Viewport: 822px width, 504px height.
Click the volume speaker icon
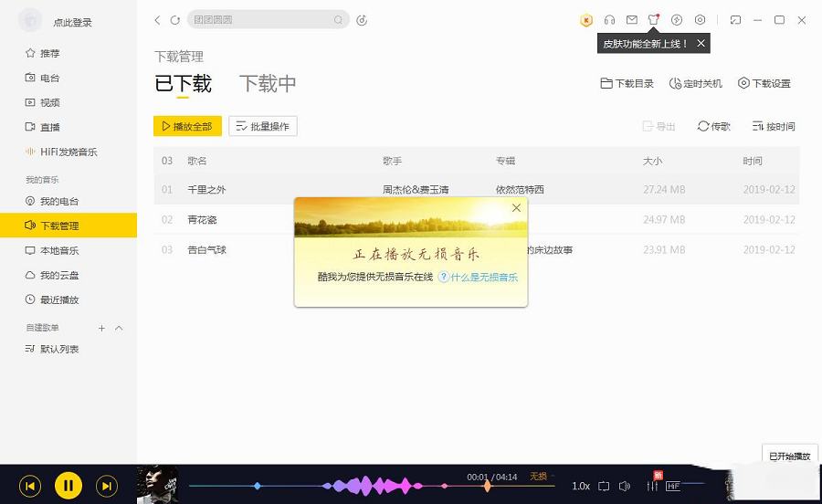pyautogui.click(x=625, y=486)
